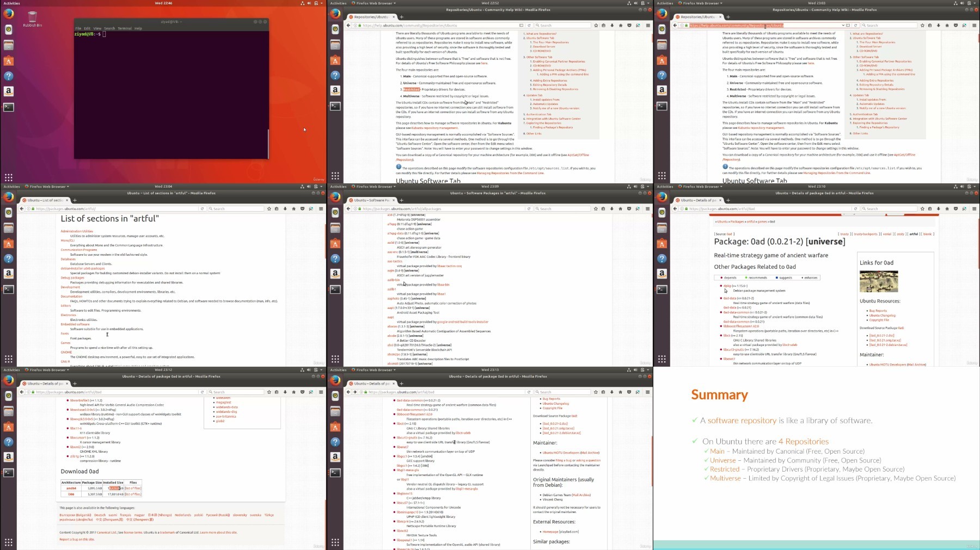
Task: Open the Games section in the artful list
Action: [65, 343]
